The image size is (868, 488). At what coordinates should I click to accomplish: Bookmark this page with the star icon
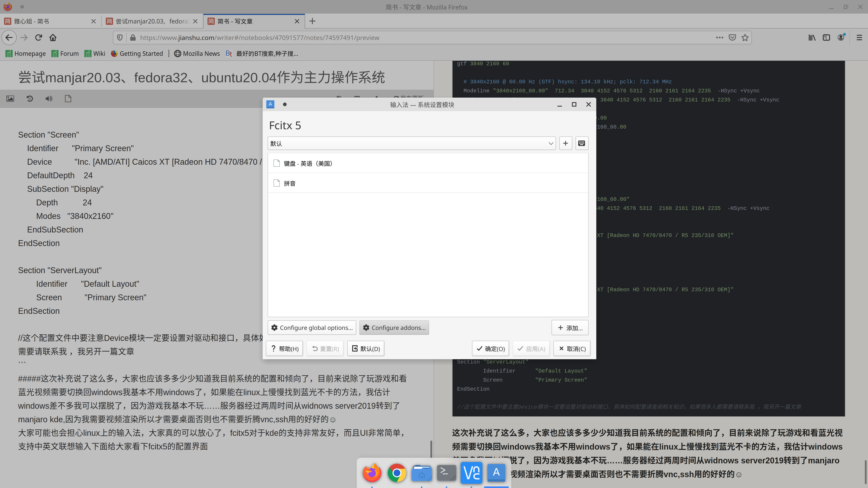(745, 37)
